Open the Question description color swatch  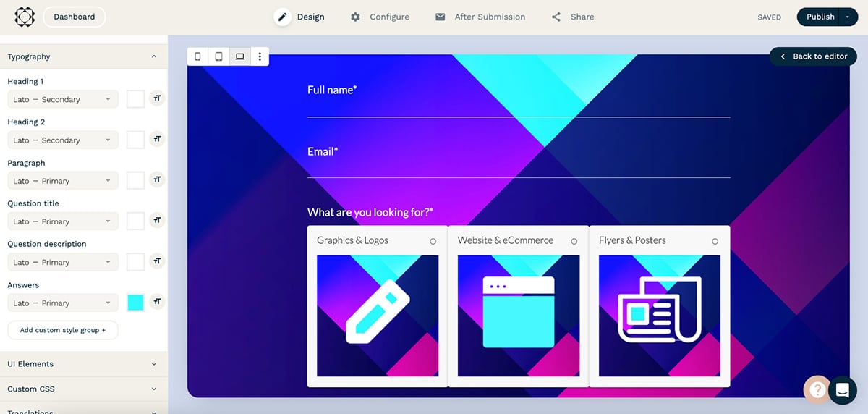135,261
